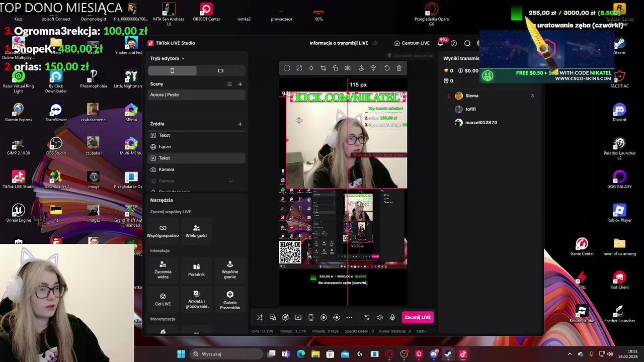Start streaming with Zacznij LIVE button
This screenshot has height=362, width=644.
(418, 317)
